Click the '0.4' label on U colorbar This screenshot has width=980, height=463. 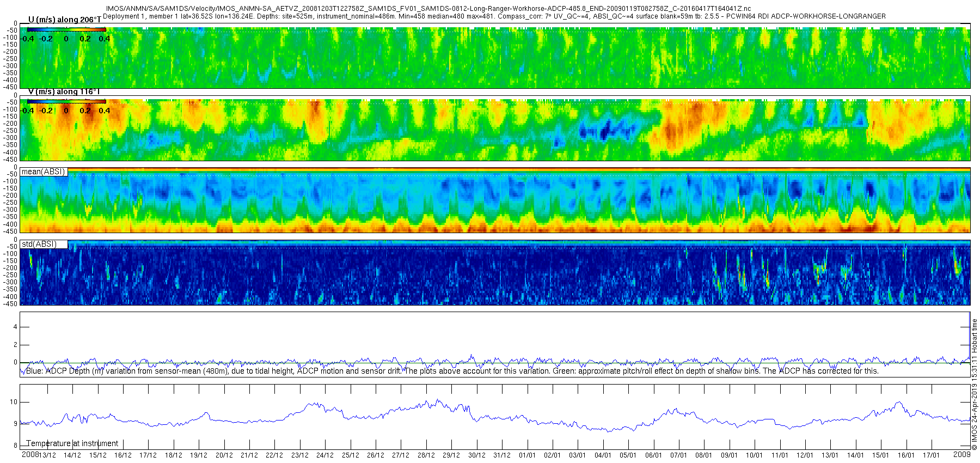pyautogui.click(x=105, y=39)
